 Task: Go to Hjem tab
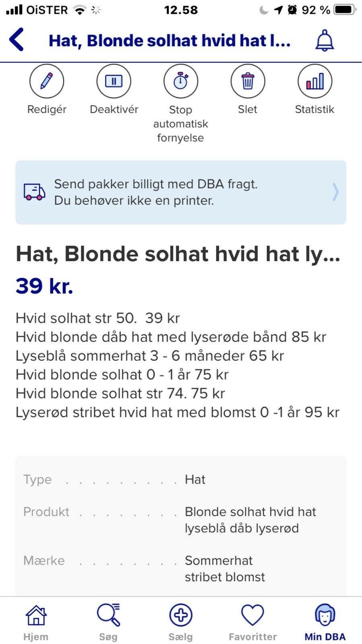click(36, 622)
